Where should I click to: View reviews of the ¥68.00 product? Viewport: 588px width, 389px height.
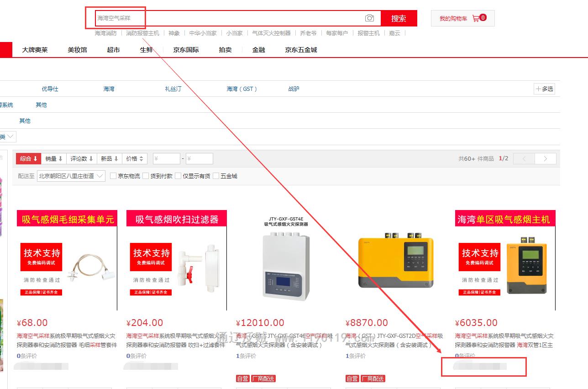coord(27,356)
